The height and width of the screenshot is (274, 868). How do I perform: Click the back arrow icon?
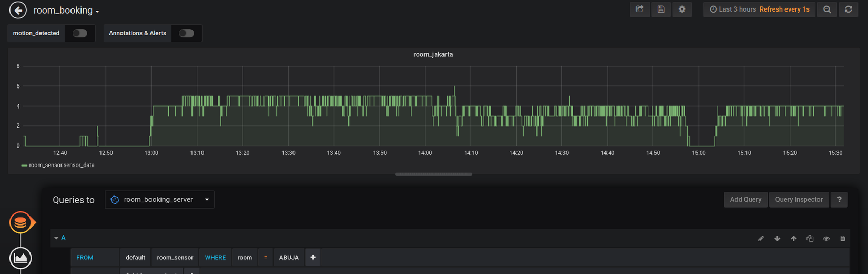18,10
